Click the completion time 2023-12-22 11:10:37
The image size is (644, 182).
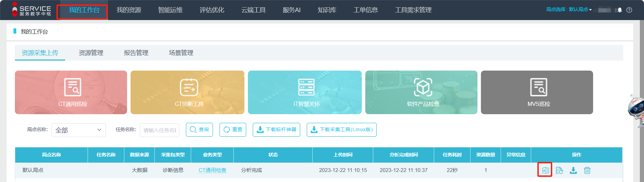click(x=403, y=170)
